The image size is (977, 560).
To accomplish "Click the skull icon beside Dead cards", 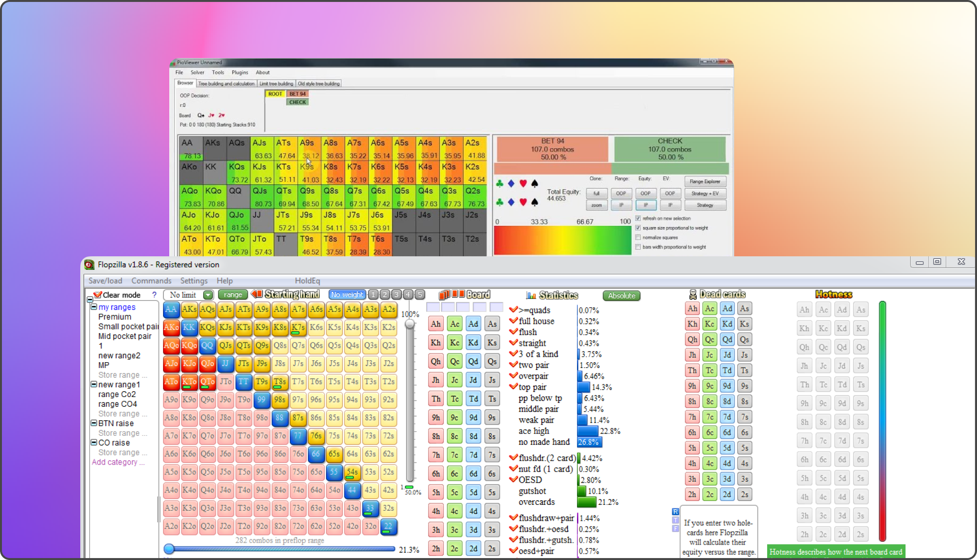I will click(693, 294).
